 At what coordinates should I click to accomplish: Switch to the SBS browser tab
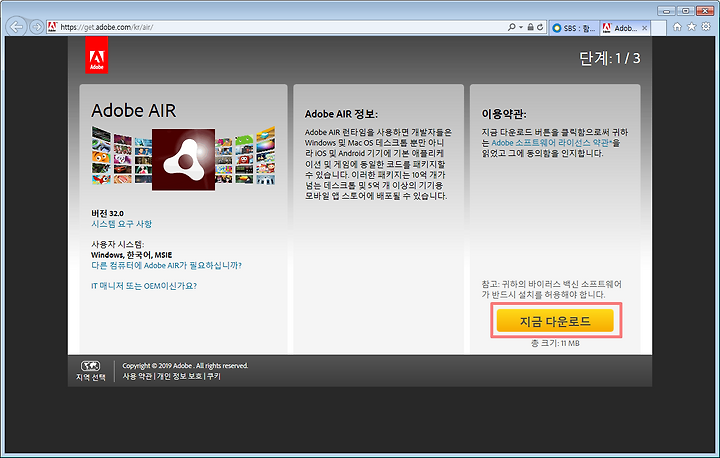click(574, 28)
